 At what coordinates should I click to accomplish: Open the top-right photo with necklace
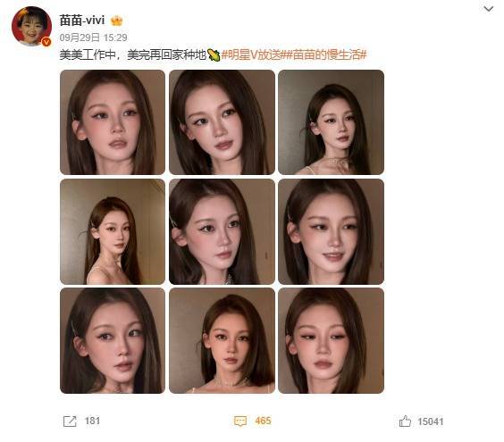pos(331,122)
